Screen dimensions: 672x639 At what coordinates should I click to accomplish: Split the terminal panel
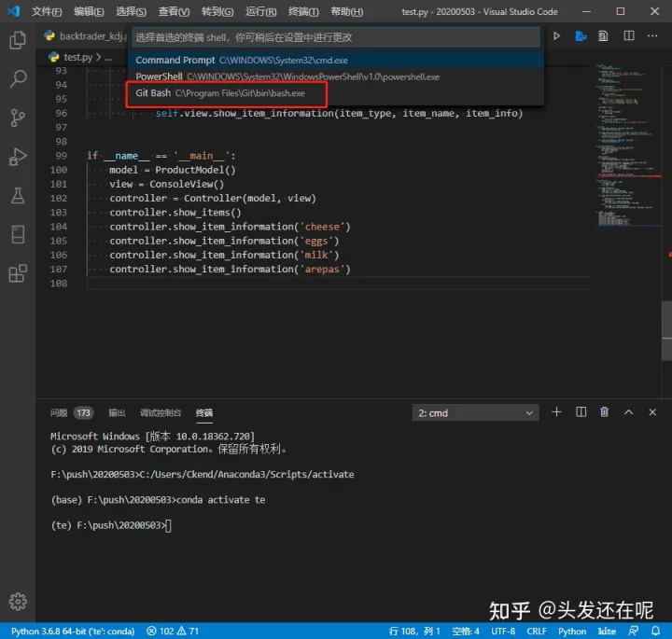[x=581, y=412]
